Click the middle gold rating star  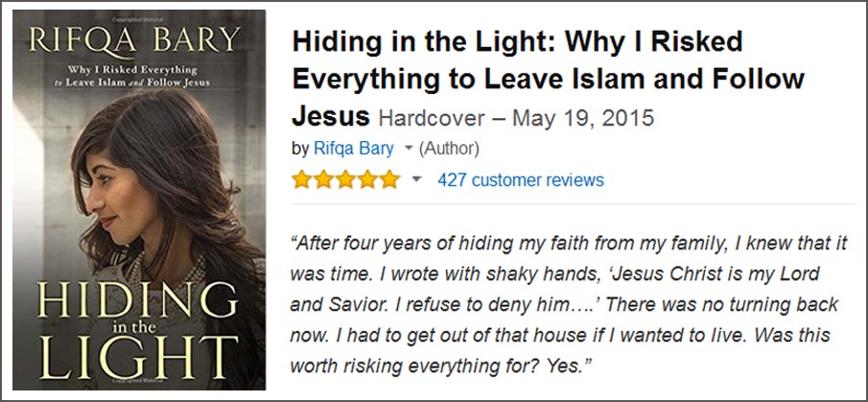[x=345, y=179]
